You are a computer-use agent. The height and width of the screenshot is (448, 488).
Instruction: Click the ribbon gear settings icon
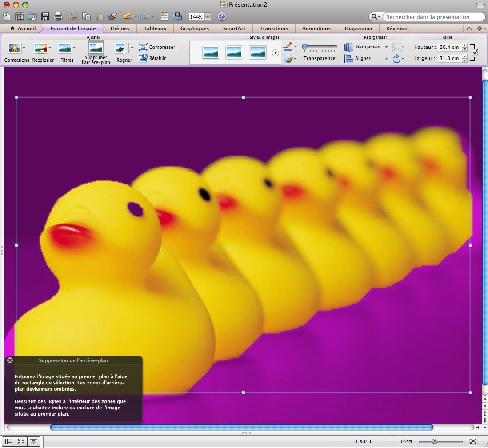pyautogui.click(x=480, y=28)
